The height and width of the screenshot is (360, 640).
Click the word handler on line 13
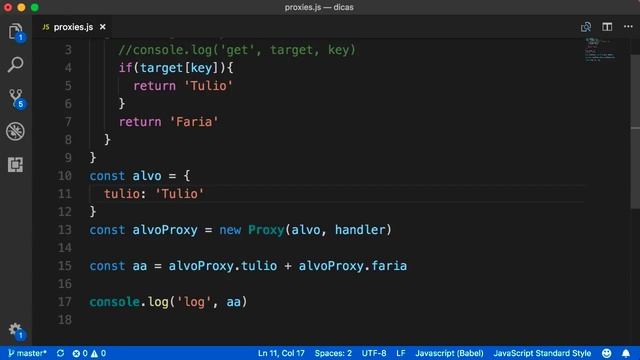(x=360, y=230)
